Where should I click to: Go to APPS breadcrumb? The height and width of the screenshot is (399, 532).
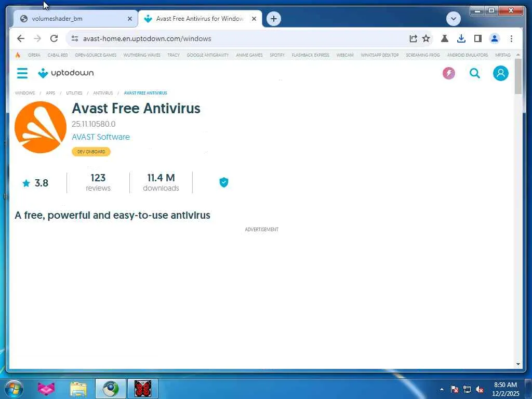pos(50,93)
